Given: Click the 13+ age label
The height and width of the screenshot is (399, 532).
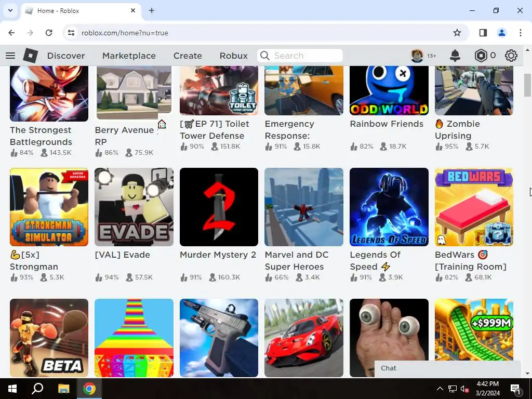Looking at the screenshot, I should pos(432,56).
